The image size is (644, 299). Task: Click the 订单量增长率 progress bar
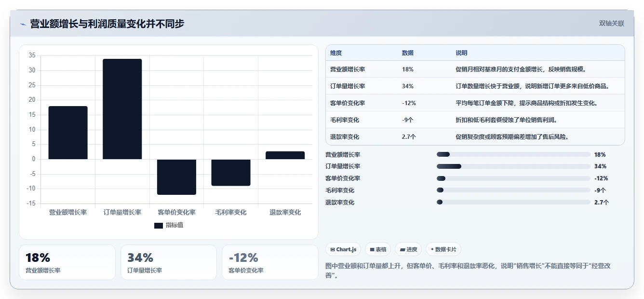pos(513,166)
